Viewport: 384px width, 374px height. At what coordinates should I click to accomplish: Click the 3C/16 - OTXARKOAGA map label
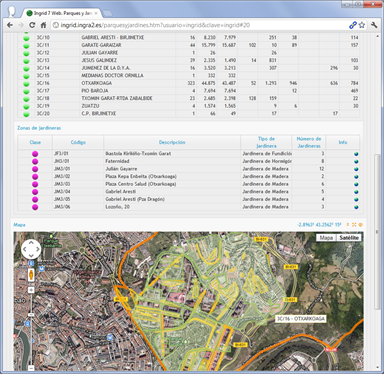click(x=301, y=319)
